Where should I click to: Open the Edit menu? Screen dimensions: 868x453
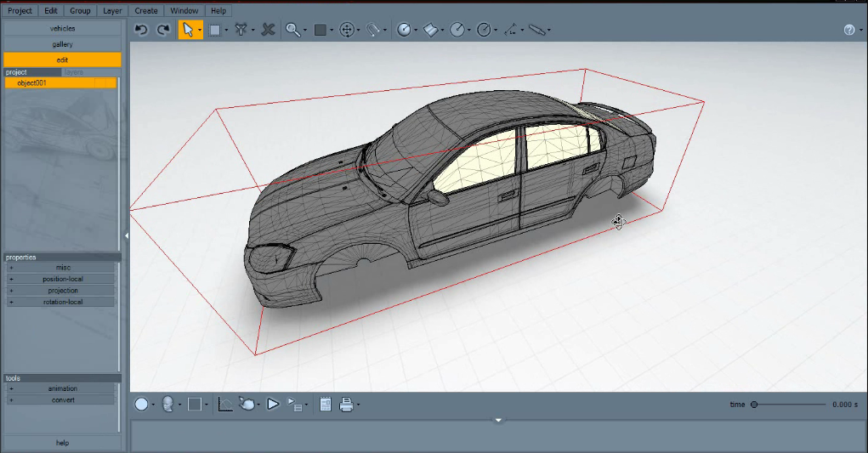tap(51, 10)
